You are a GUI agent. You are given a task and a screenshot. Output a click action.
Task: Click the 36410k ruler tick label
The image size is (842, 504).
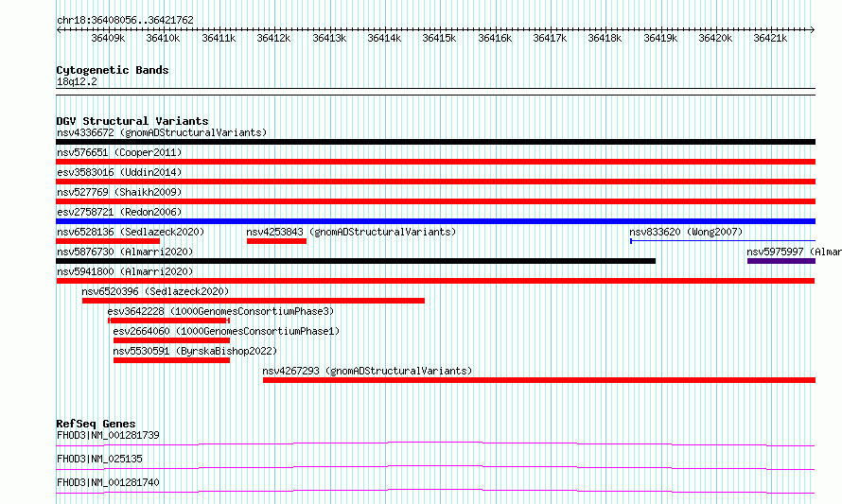click(x=163, y=38)
